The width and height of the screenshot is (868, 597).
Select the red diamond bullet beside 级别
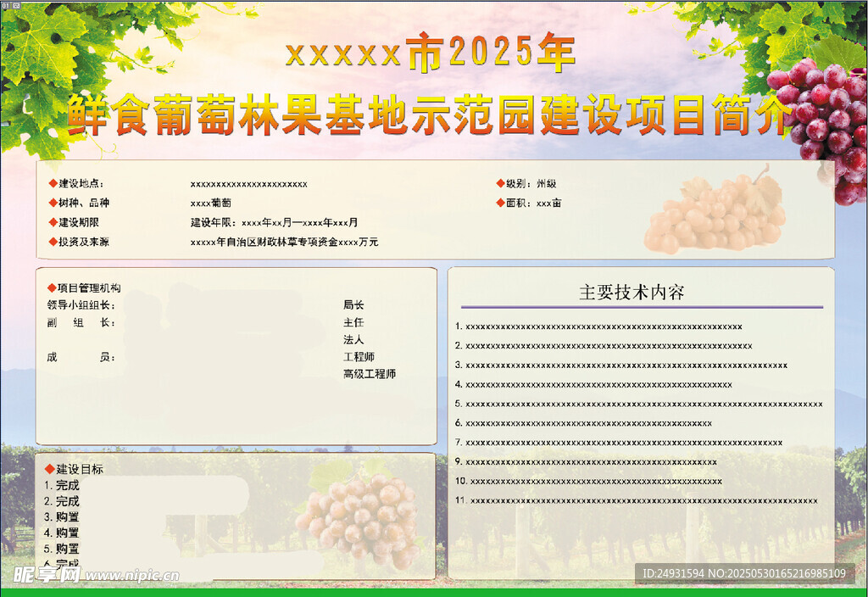(500, 183)
